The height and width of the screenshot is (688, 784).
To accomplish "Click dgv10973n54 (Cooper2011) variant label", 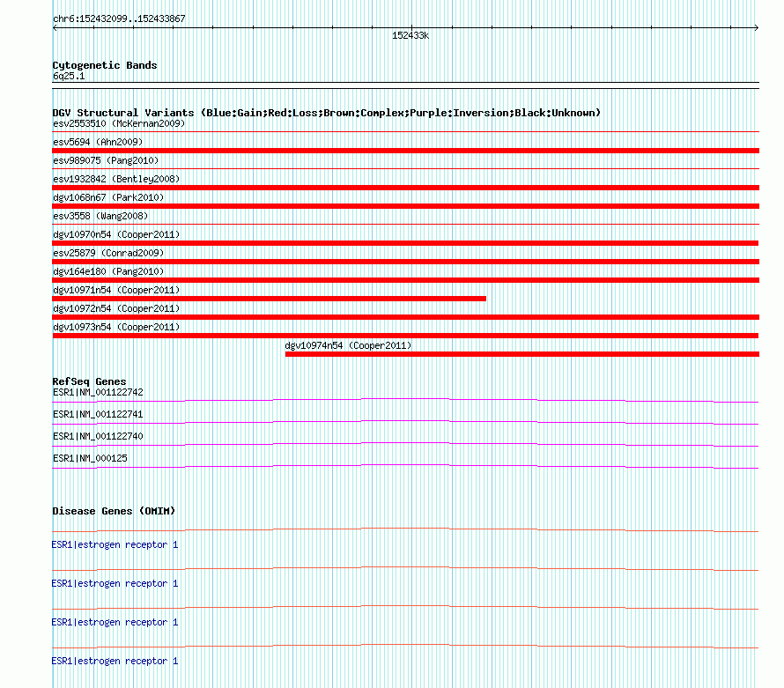I will [x=116, y=327].
